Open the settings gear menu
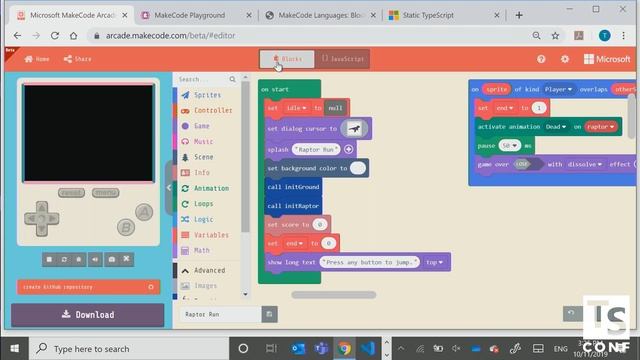This screenshot has width=640, height=360. pyautogui.click(x=565, y=59)
